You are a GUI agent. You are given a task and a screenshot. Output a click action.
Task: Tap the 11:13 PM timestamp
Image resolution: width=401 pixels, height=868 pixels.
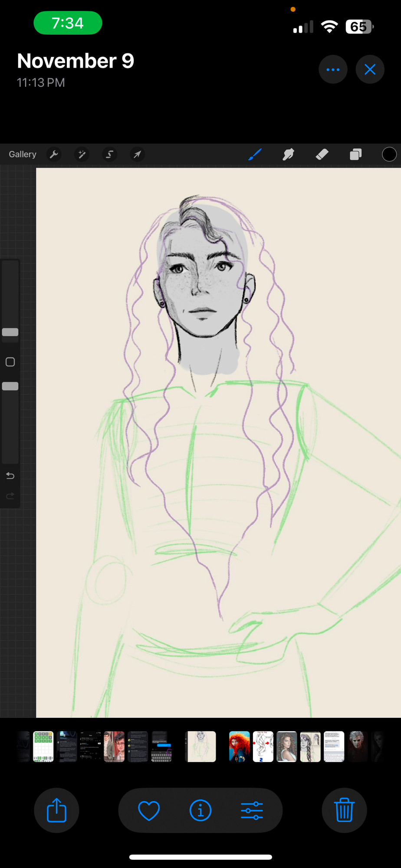[x=41, y=82]
